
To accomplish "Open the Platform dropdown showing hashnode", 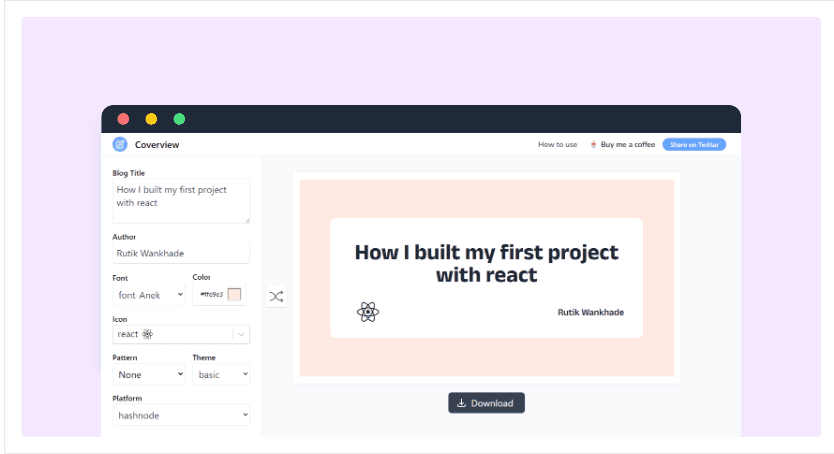I will (x=181, y=414).
